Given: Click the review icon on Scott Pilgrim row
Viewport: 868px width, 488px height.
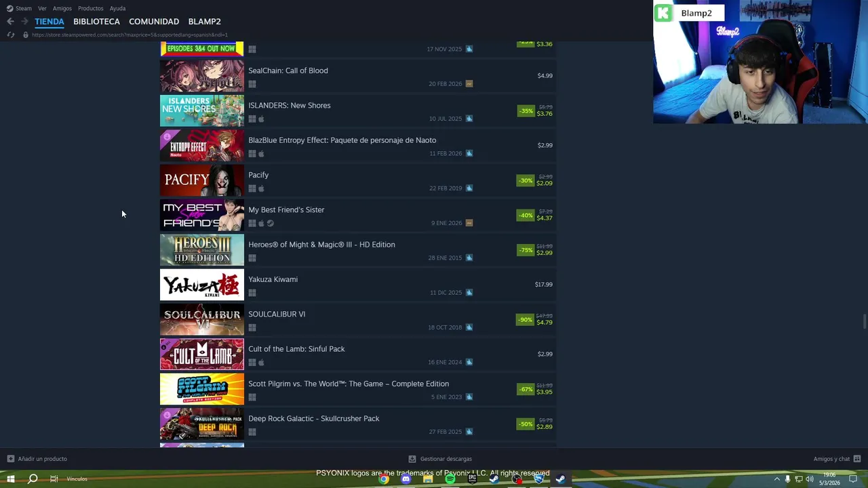Looking at the screenshot, I should [469, 396].
